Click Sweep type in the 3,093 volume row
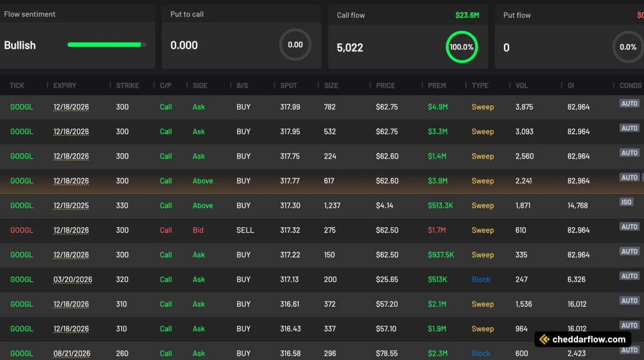 [x=482, y=132]
